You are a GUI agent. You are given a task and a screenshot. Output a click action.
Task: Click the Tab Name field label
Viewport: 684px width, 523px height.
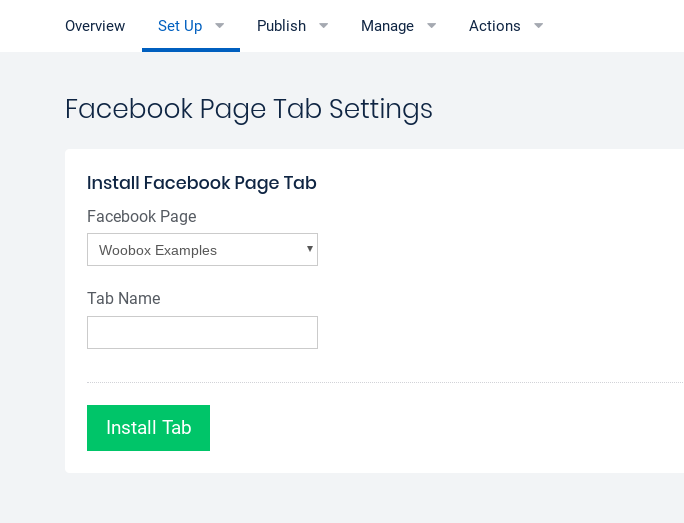pos(123,298)
